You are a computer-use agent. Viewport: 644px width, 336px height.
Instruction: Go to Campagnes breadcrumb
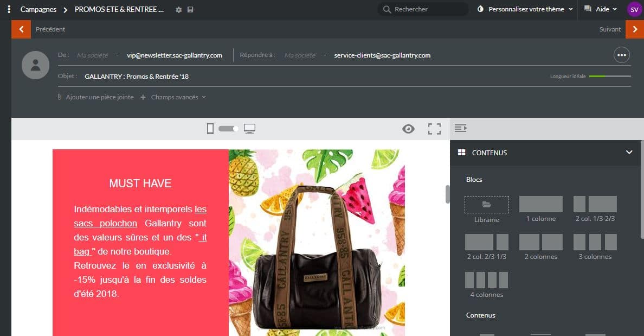point(38,9)
